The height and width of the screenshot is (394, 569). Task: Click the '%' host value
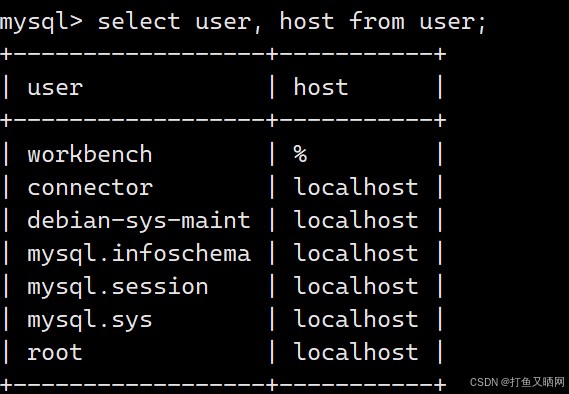coord(300,154)
